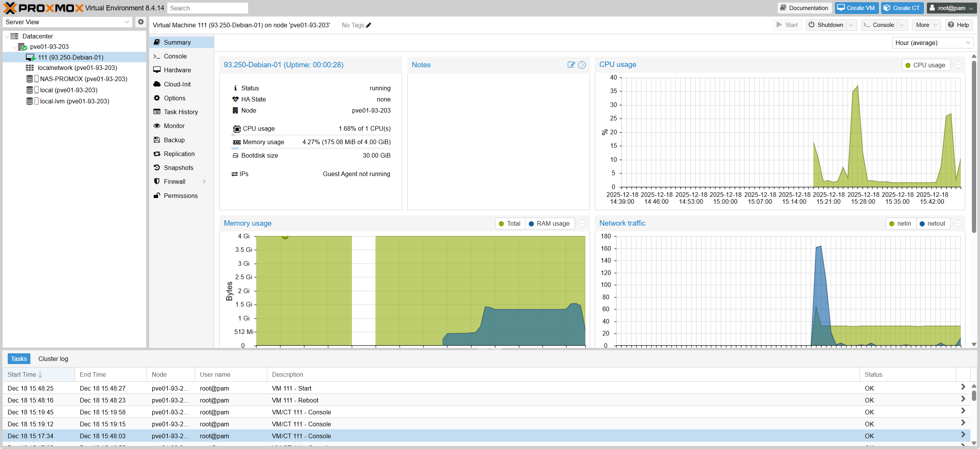The height and width of the screenshot is (449, 980).
Task: Select the Backup icon in the VM menu
Action: (157, 140)
